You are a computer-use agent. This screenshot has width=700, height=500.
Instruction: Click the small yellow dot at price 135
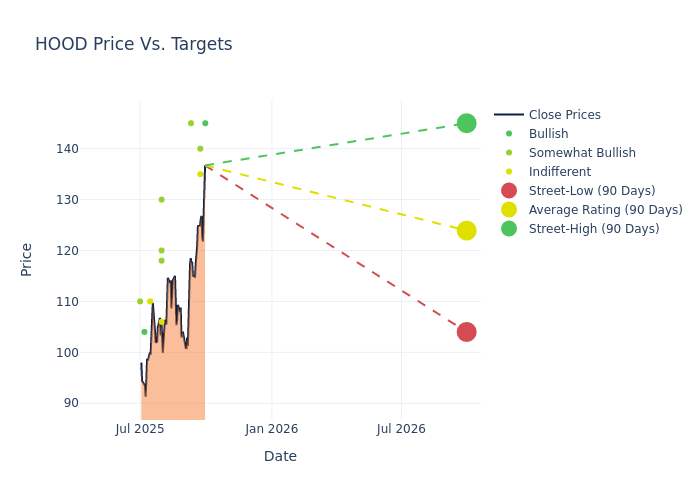[x=200, y=174]
